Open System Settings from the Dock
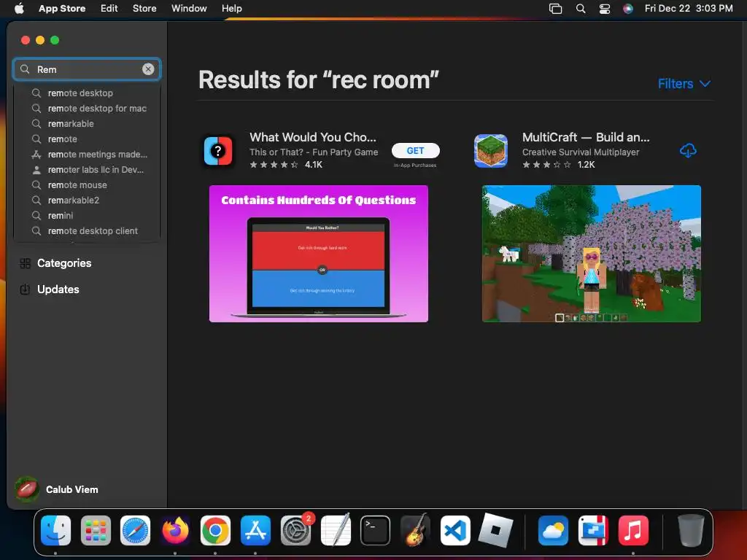This screenshot has width=747, height=560. click(x=296, y=530)
